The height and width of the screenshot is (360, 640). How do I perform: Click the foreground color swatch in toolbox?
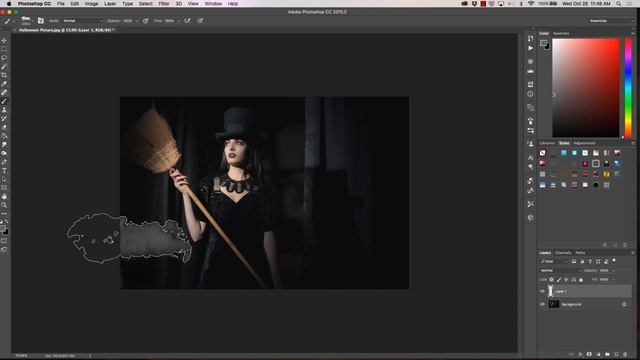[2, 229]
